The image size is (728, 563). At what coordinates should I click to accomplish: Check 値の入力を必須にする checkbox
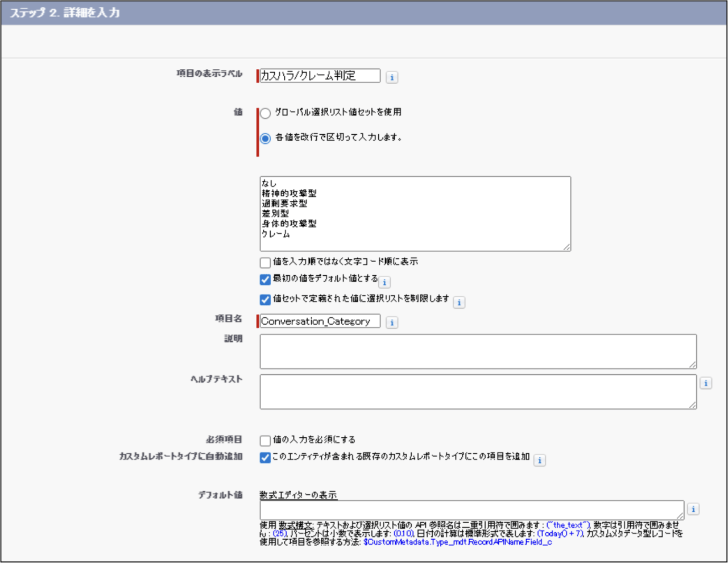265,440
